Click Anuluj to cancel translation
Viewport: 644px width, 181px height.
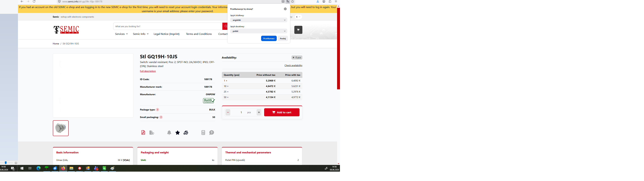tap(283, 39)
